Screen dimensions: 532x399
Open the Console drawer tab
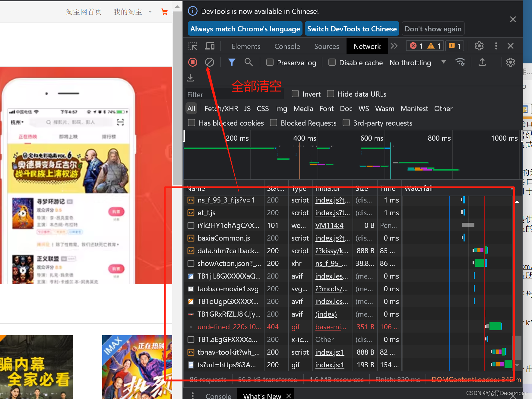pos(218,396)
